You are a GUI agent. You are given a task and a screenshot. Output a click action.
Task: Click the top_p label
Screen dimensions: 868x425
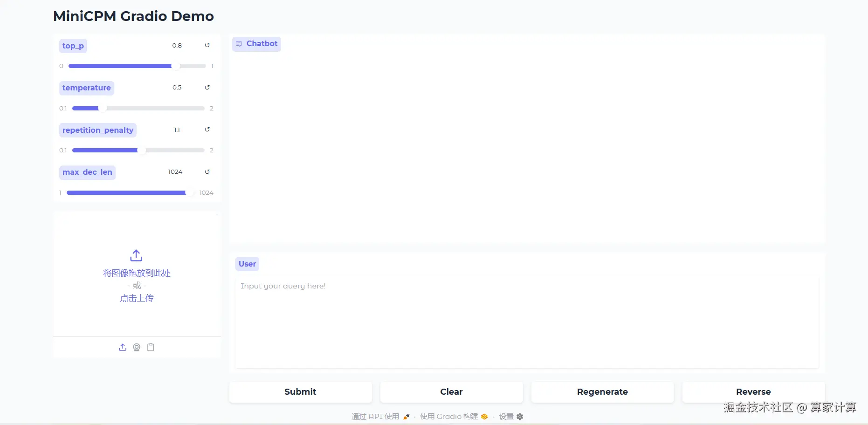point(73,46)
